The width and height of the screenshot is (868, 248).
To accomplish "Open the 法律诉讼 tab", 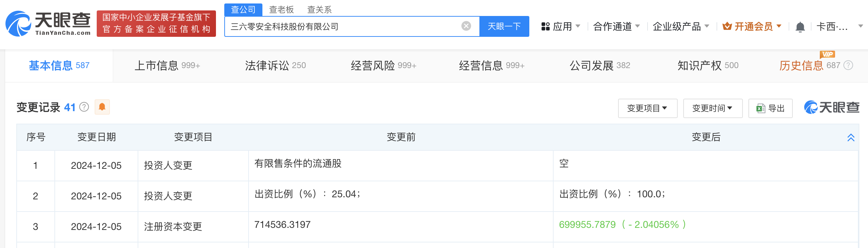I will tap(275, 65).
